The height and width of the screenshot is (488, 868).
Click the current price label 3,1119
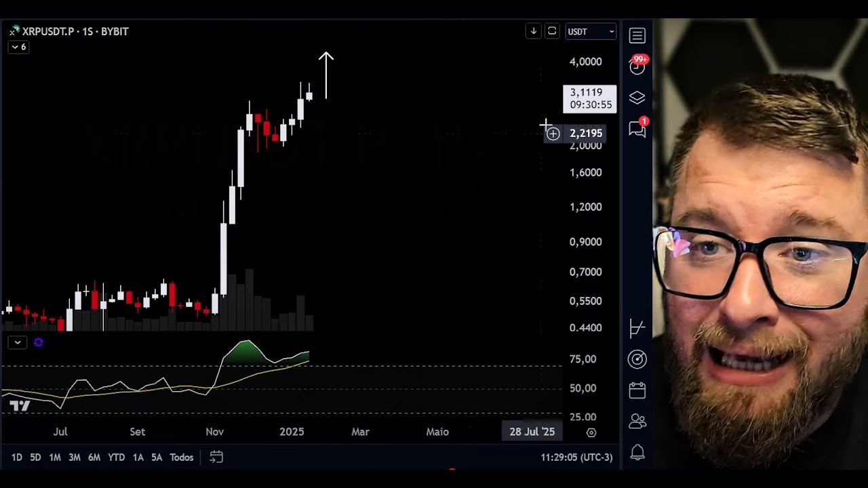click(590, 98)
